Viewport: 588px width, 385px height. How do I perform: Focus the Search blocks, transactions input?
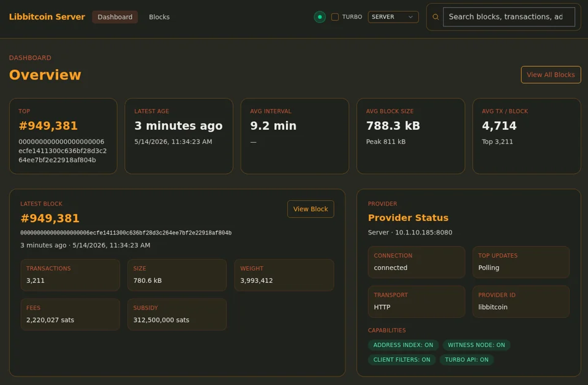click(509, 17)
